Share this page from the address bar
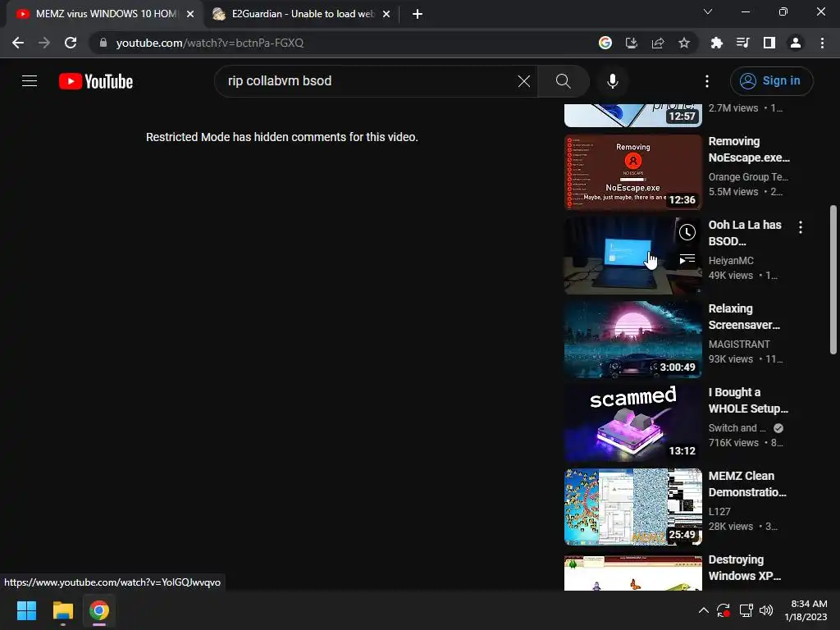The height and width of the screenshot is (630, 840). coord(658,43)
